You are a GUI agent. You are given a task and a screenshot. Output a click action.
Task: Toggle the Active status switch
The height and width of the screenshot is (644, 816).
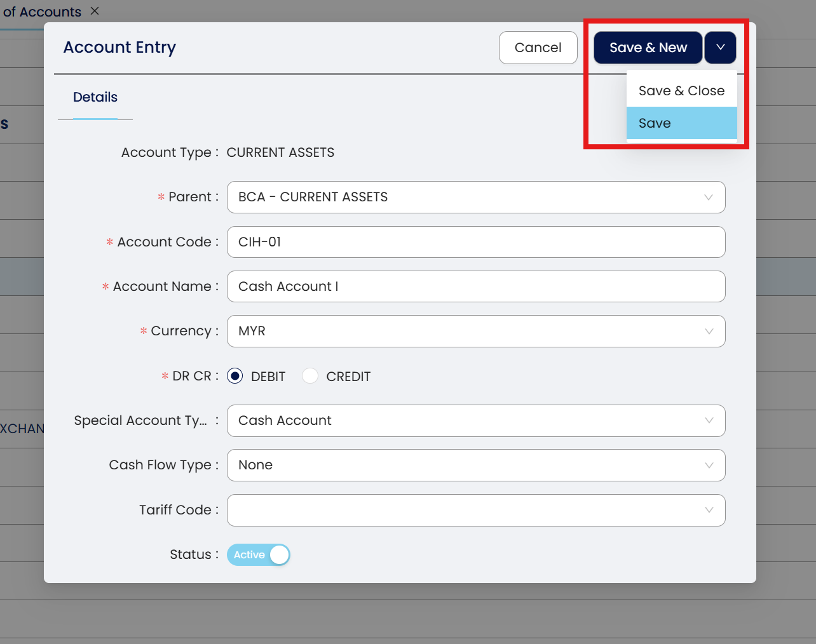pos(258,554)
